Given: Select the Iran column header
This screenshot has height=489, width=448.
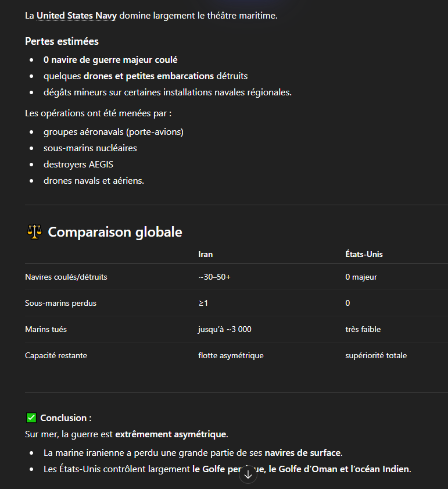Looking at the screenshot, I should click(x=205, y=254).
